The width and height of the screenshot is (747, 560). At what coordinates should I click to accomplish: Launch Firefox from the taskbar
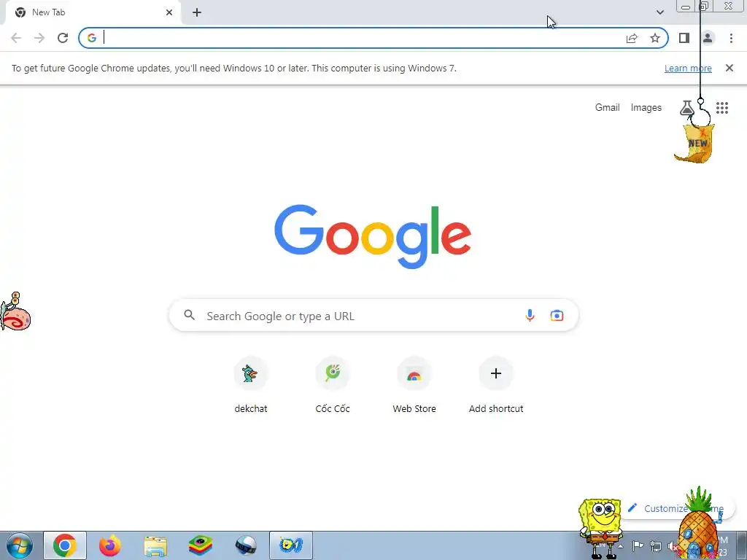pos(110,545)
